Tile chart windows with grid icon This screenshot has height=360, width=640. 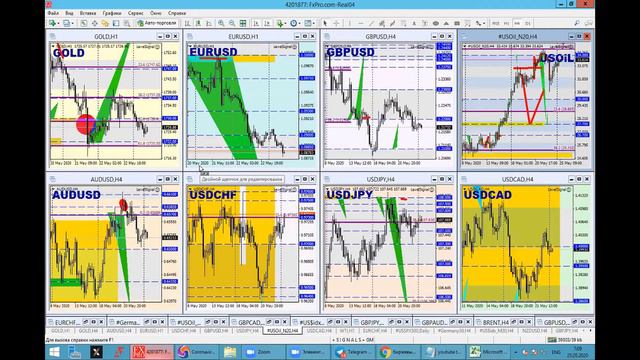pyautogui.click(x=242, y=23)
